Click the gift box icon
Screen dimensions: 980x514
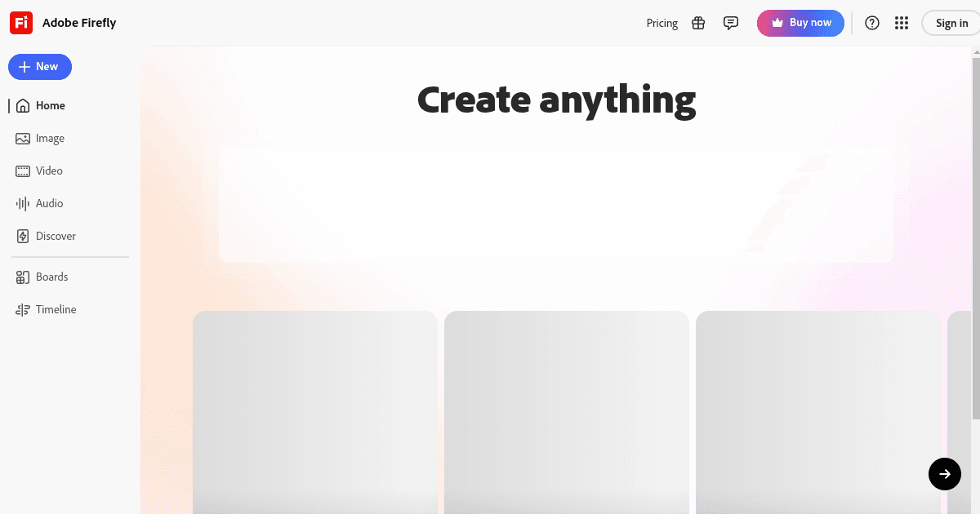(x=698, y=23)
